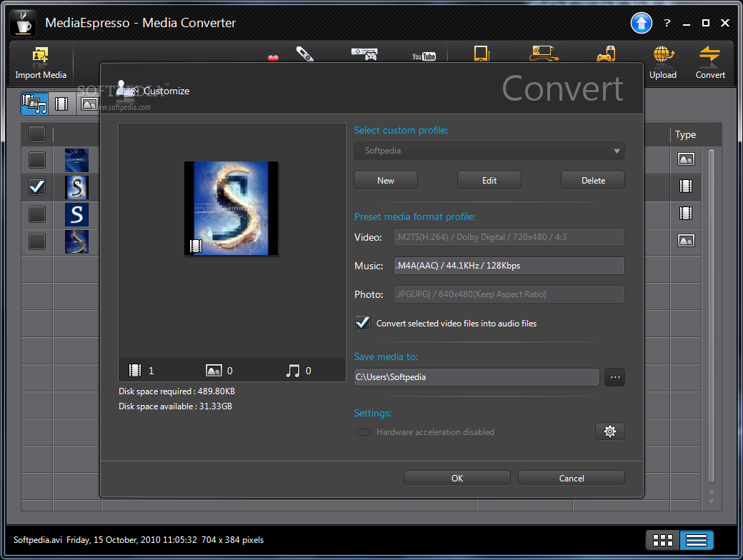Click the Softpedia.avi status bar text
743x560 pixels.
click(139, 540)
